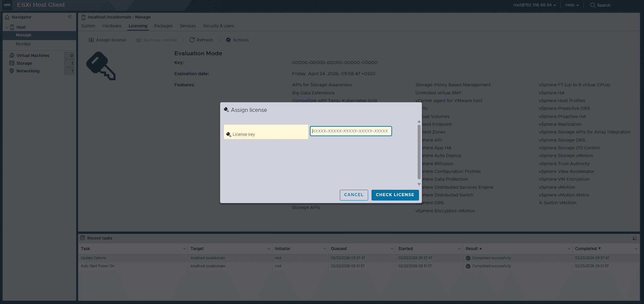Click the Navigator home icon

tap(7, 17)
